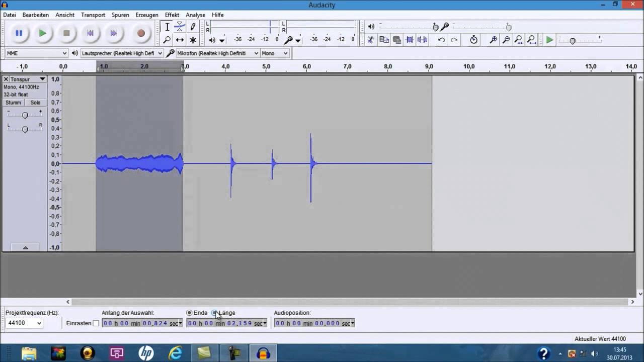Adjust the track pan slider
The width and height of the screenshot is (644, 362).
coord(25,129)
